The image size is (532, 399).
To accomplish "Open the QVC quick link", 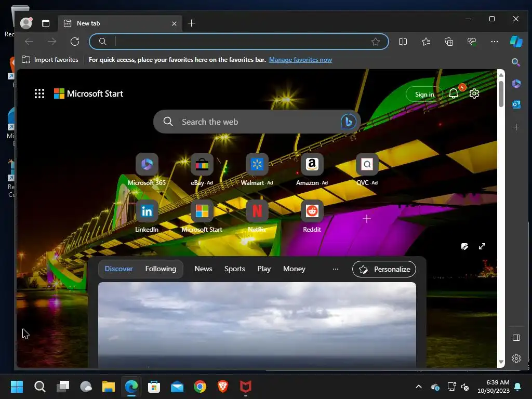I will [367, 170].
